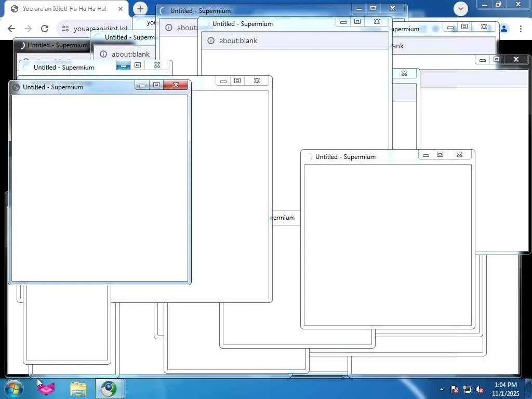Minimize the popup showing the full about:blank address
Screen dimensions: 532x399
(x=343, y=22)
